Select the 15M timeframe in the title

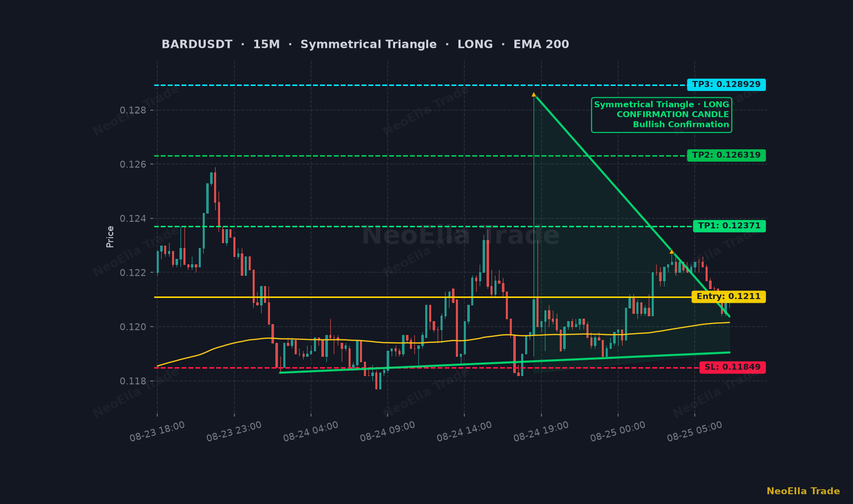coord(267,44)
